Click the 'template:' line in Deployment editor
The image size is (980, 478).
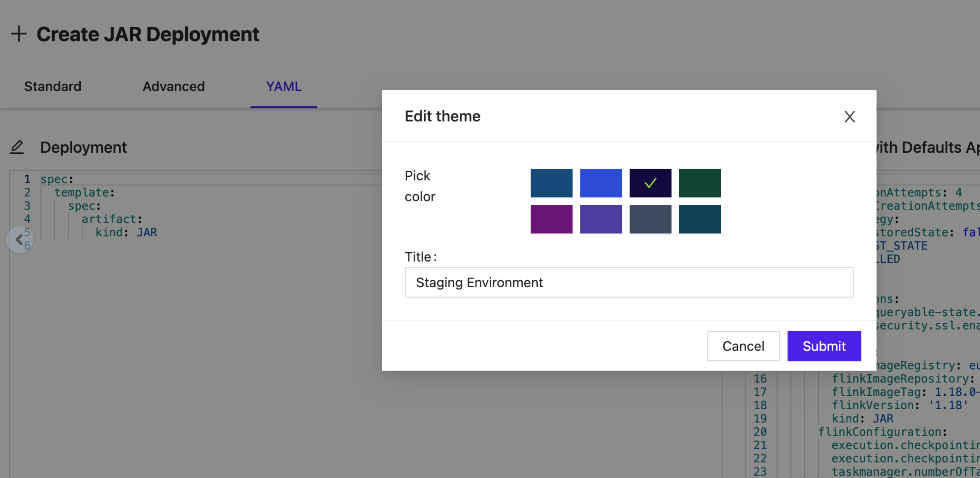point(84,192)
